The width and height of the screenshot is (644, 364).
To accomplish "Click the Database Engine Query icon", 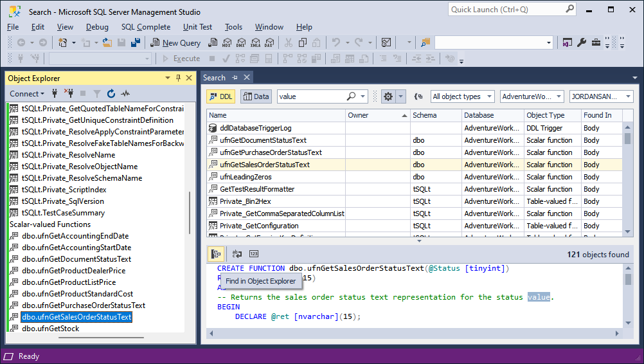I will [x=213, y=42].
